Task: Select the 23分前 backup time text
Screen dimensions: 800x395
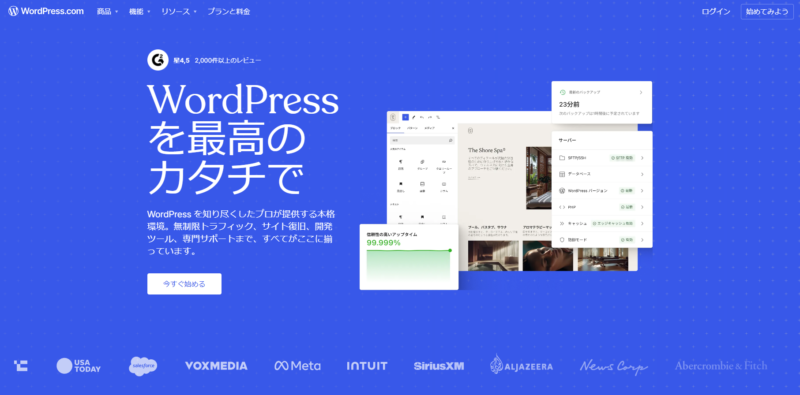Action: [570, 104]
